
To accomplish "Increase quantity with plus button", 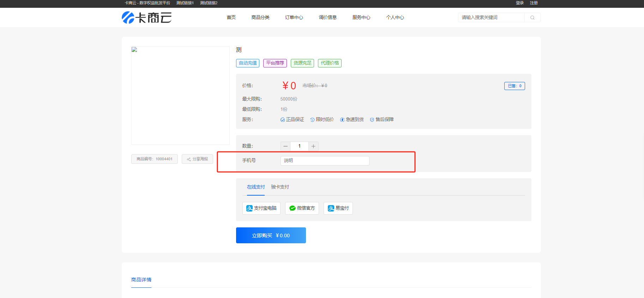I will (x=313, y=146).
